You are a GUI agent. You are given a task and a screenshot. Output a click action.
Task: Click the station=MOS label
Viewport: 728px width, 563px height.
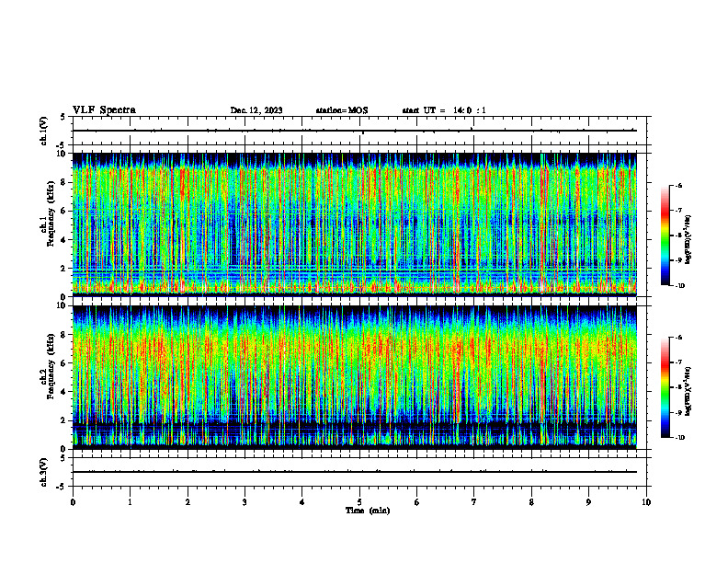(x=342, y=110)
